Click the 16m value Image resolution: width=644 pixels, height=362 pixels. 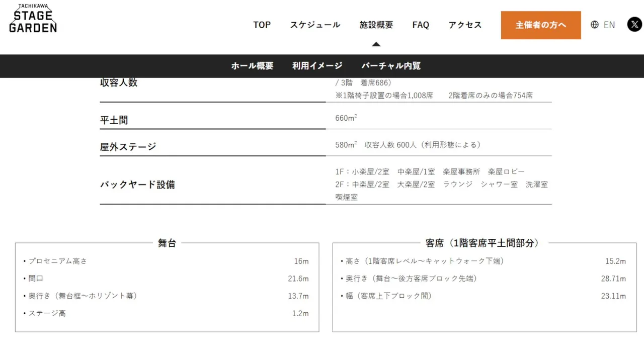[301, 261]
